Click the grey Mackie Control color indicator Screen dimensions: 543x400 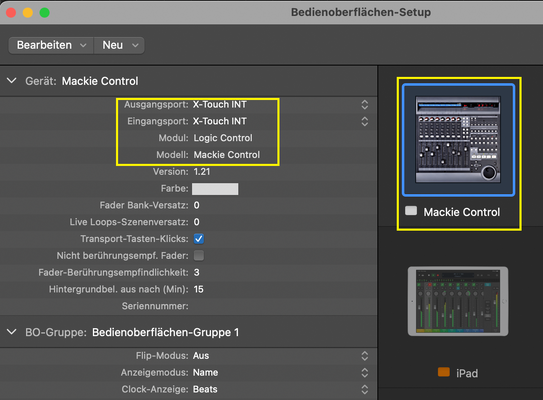click(x=411, y=211)
